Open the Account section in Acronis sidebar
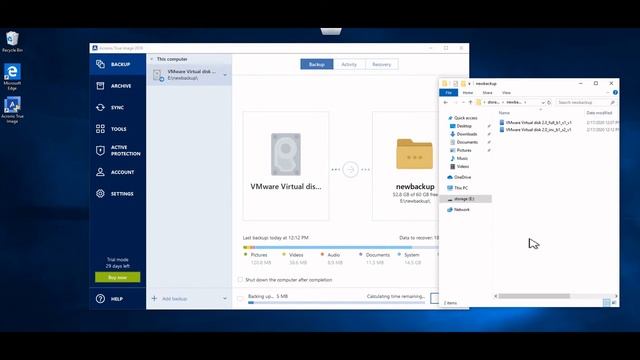The height and width of the screenshot is (360, 640). coord(118,172)
